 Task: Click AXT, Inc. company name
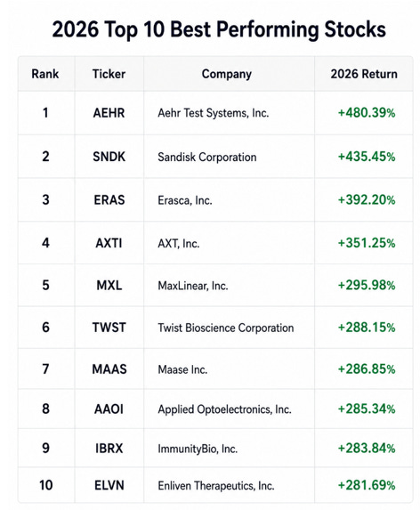tap(179, 243)
